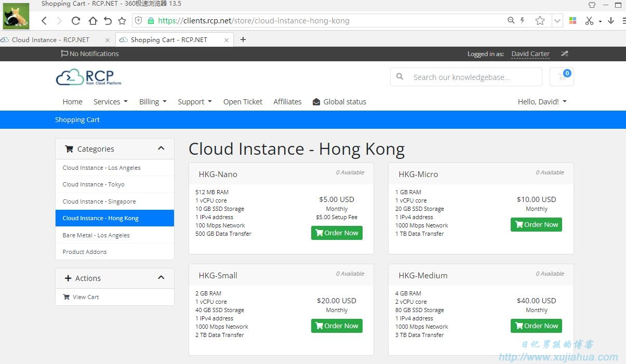The image size is (626, 364).
Task: Open a new browser tab with plus
Action: [x=243, y=39]
